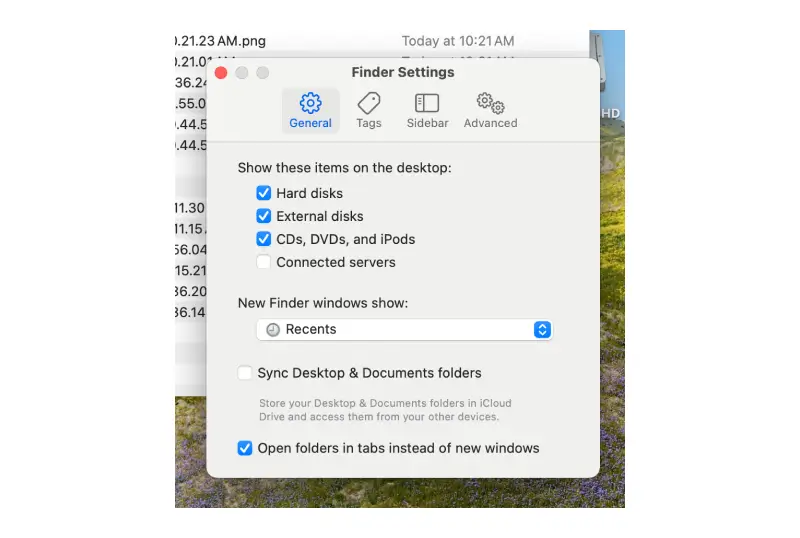Click the Finder Settings window title
This screenshot has height=538, width=800.
(x=403, y=72)
